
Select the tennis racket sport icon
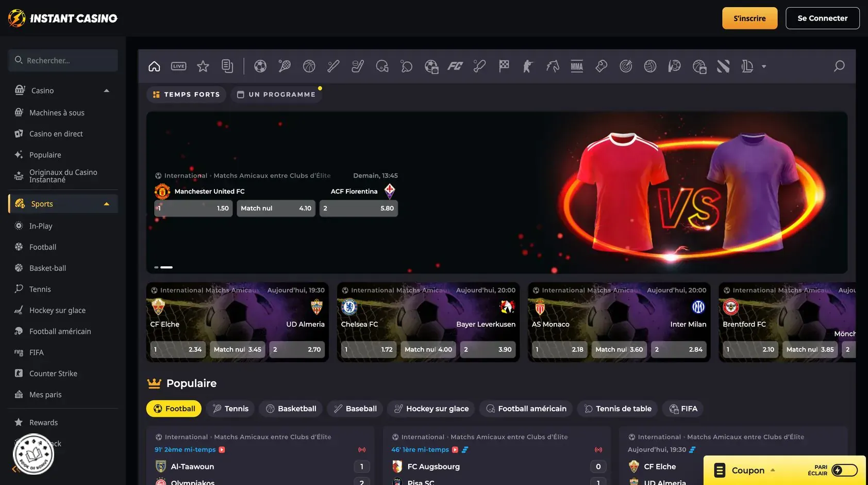pos(285,66)
